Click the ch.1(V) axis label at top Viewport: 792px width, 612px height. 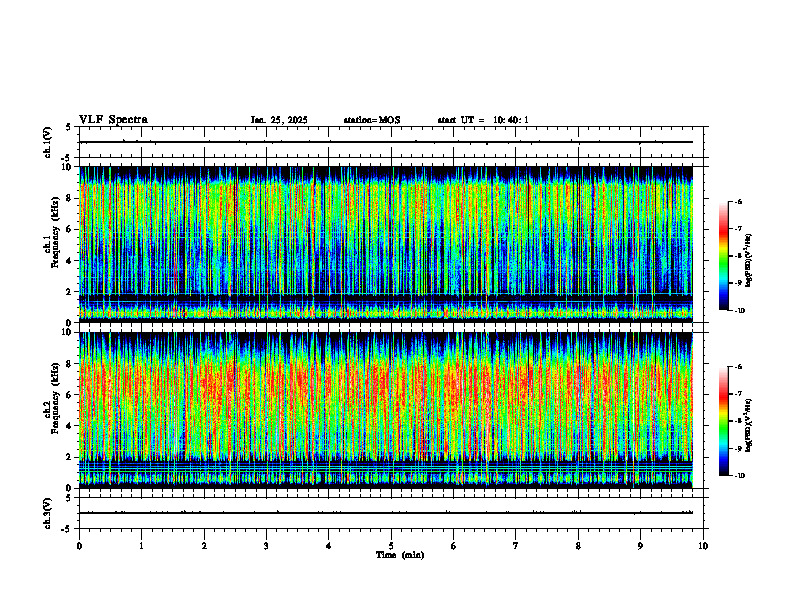pyautogui.click(x=47, y=142)
